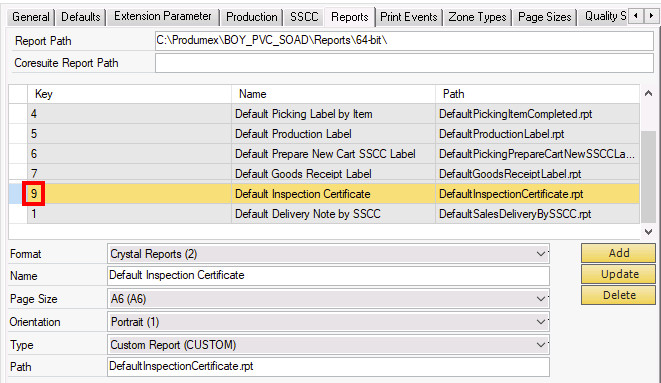Image resolution: width=661 pixels, height=383 pixels.
Task: Click the Report Path input field
Action: point(404,41)
